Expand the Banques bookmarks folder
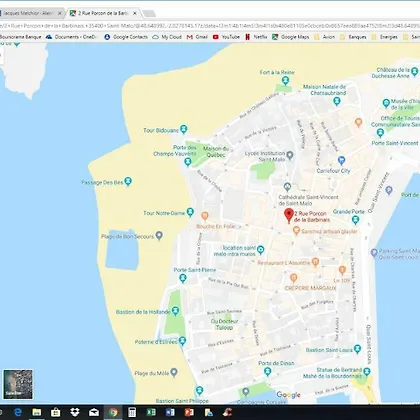420x420 pixels. pyautogui.click(x=353, y=37)
